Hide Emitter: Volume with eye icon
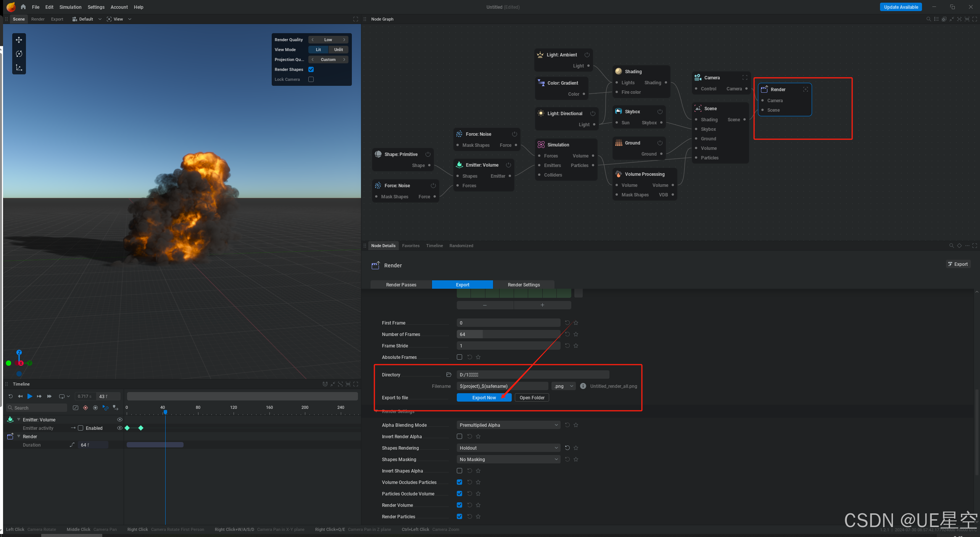Image resolution: width=980 pixels, height=537 pixels. tap(120, 420)
